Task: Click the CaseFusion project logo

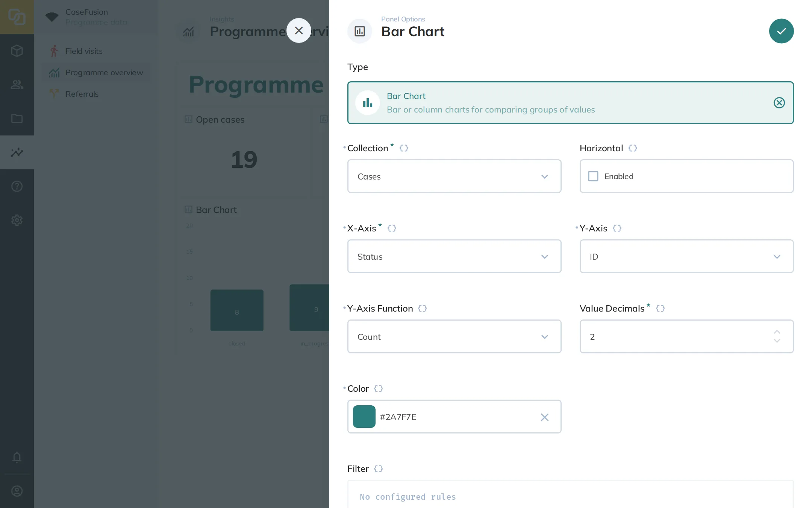Action: (17, 17)
